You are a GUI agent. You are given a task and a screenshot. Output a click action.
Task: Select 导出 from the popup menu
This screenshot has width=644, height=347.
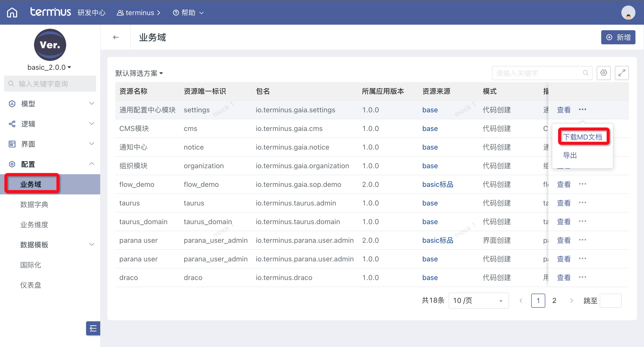click(570, 155)
